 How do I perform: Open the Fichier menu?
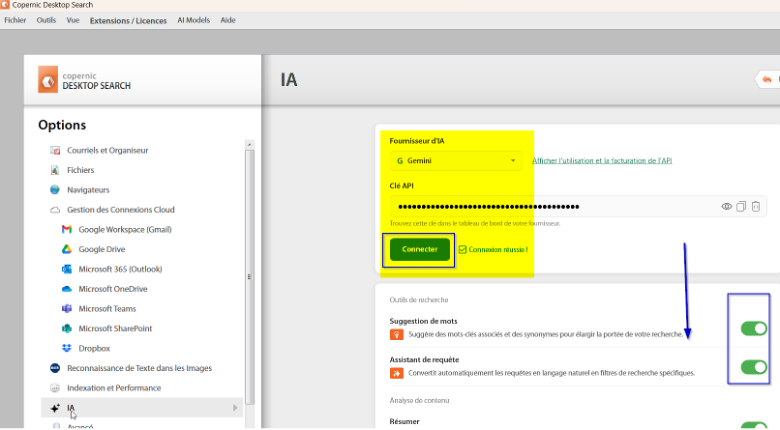click(x=15, y=20)
